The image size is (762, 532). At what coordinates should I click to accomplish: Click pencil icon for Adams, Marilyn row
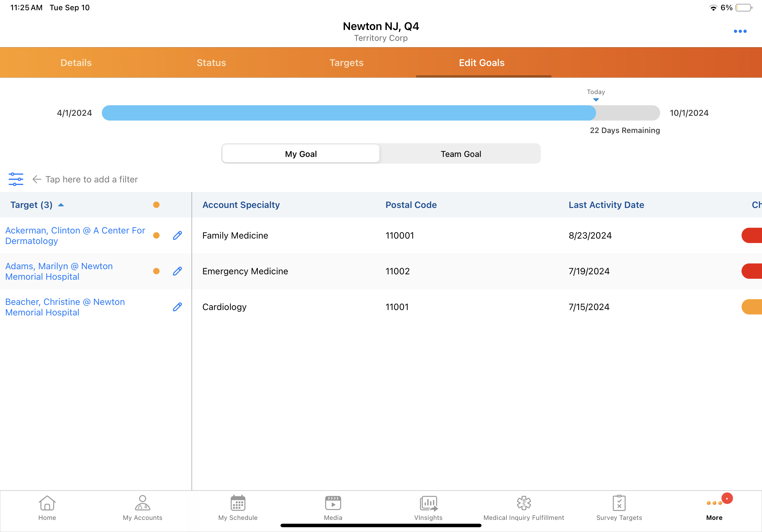pyautogui.click(x=177, y=271)
